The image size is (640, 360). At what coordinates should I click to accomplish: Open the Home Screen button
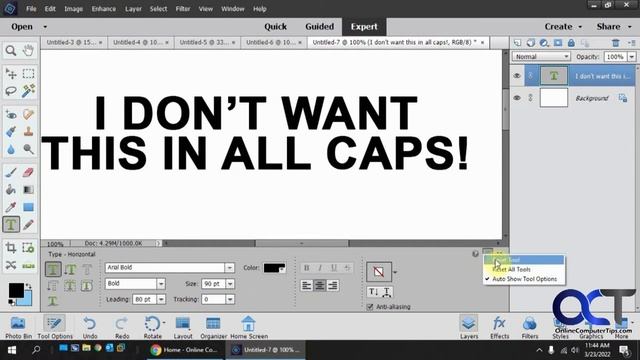coord(249,327)
